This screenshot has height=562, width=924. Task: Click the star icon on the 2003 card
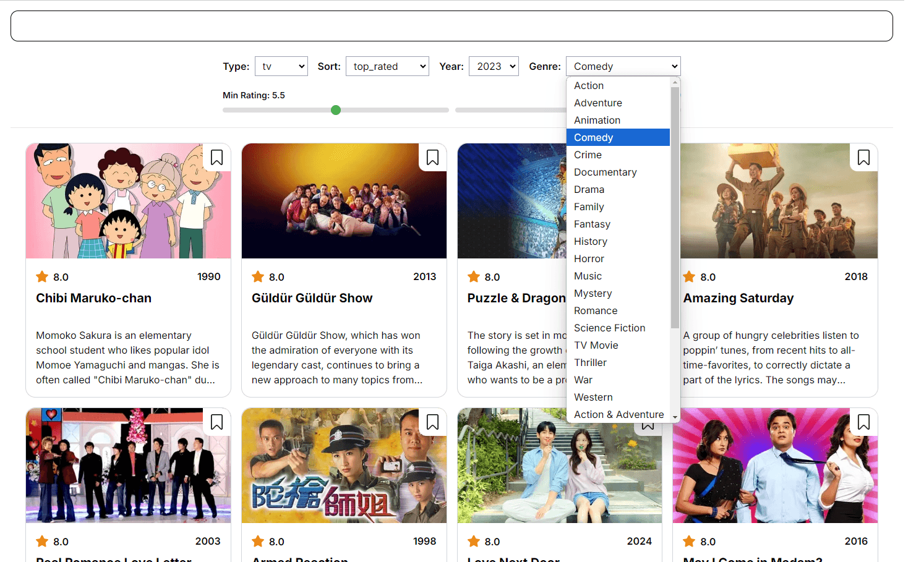pyautogui.click(x=42, y=541)
